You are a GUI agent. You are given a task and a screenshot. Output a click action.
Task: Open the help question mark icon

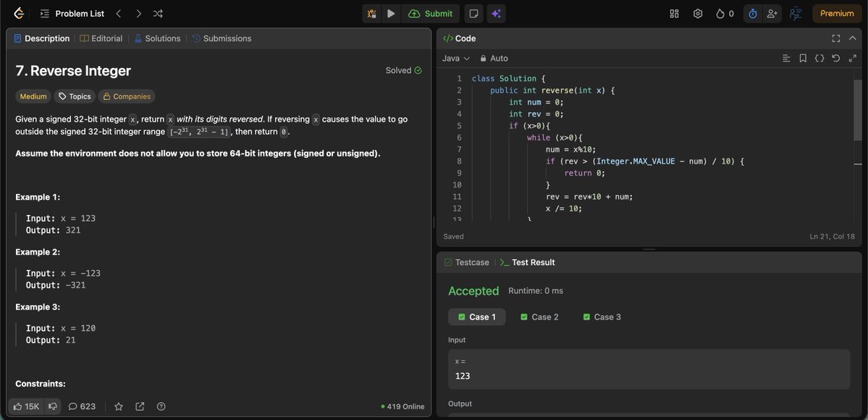[x=161, y=406]
